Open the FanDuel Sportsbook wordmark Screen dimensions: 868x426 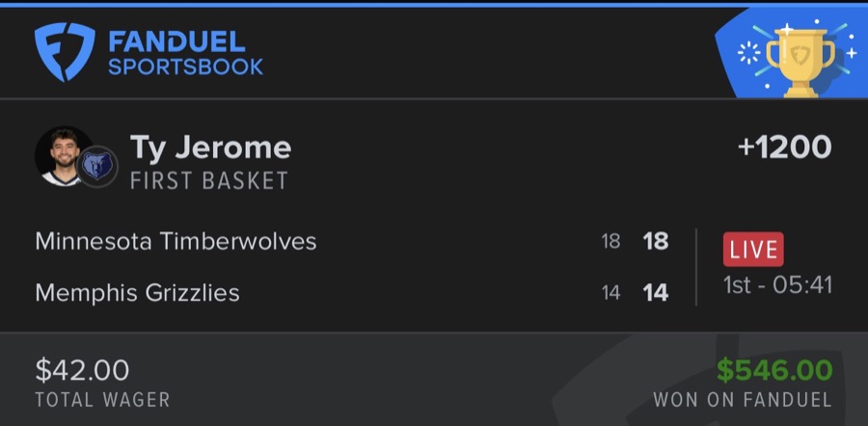pos(186,54)
